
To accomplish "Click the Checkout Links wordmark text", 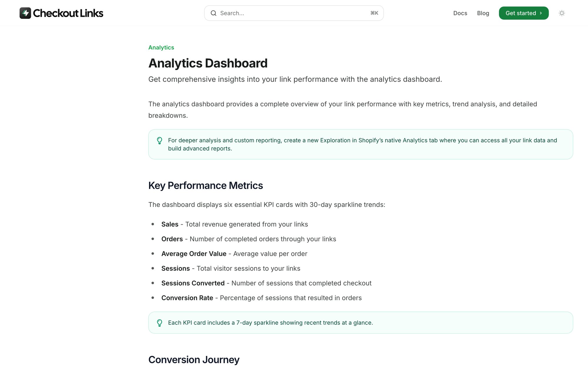I will coord(68,13).
